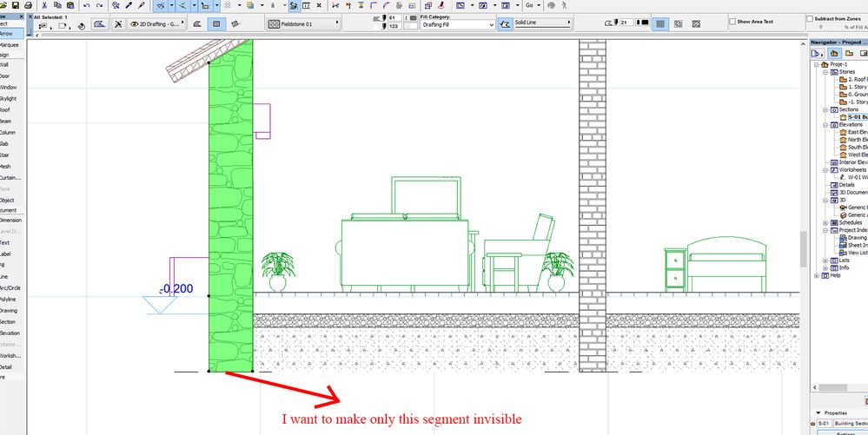The height and width of the screenshot is (435, 868).
Task: Click the Redo arrow icon
Action: click(99, 5)
